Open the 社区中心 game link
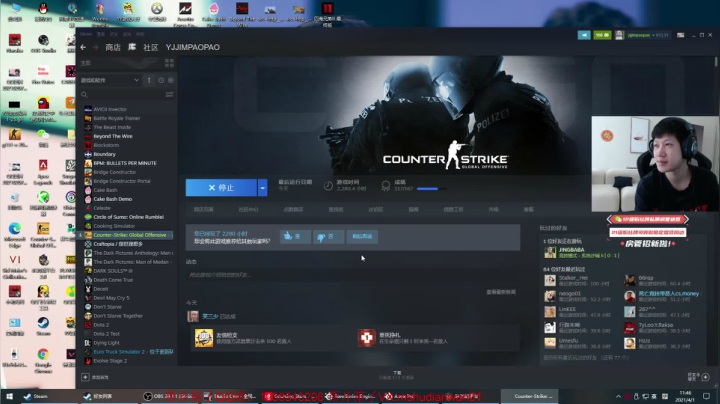 pyautogui.click(x=248, y=209)
